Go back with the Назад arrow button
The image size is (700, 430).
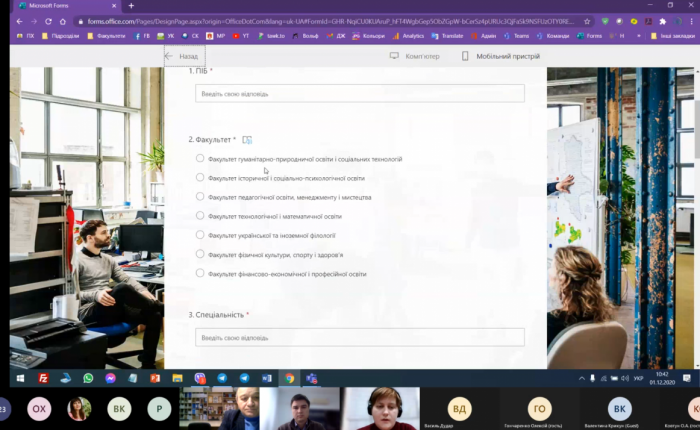184,56
